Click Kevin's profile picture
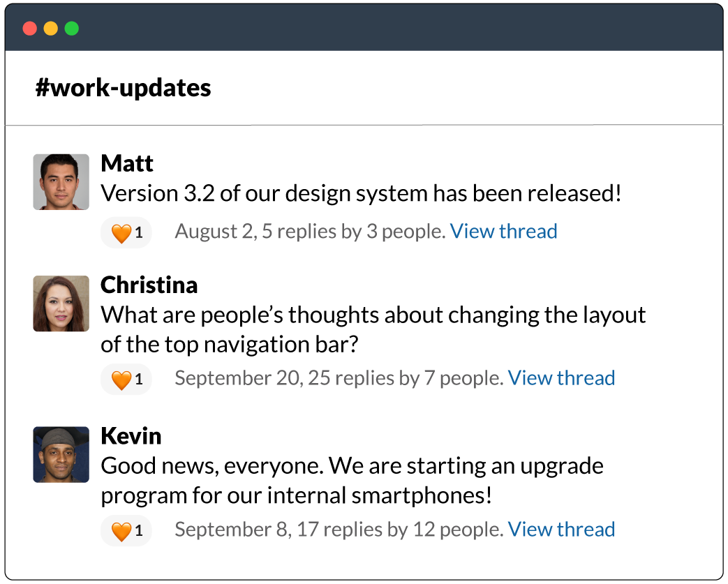This screenshot has width=728, height=584. (x=61, y=454)
